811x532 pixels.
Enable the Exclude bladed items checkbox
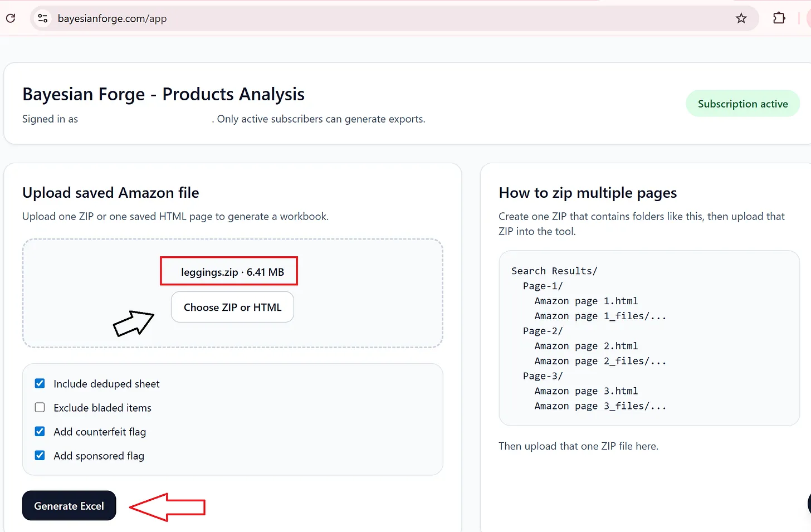[x=40, y=407]
